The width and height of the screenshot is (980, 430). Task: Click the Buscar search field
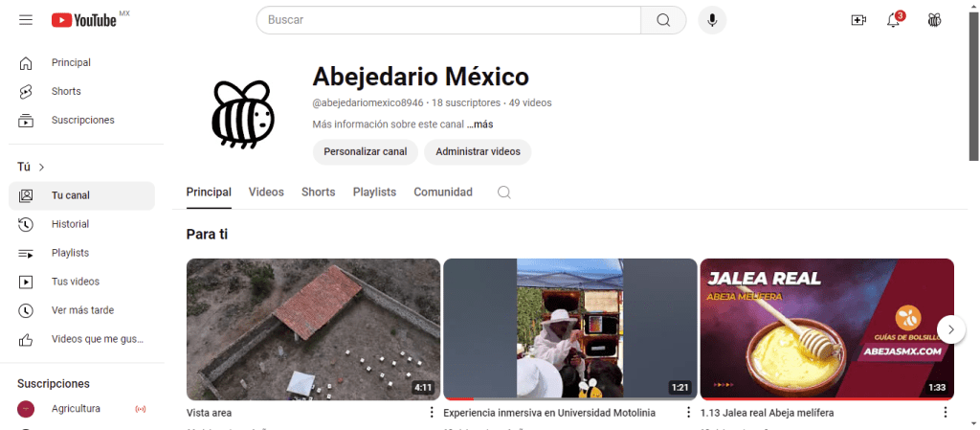tap(450, 20)
